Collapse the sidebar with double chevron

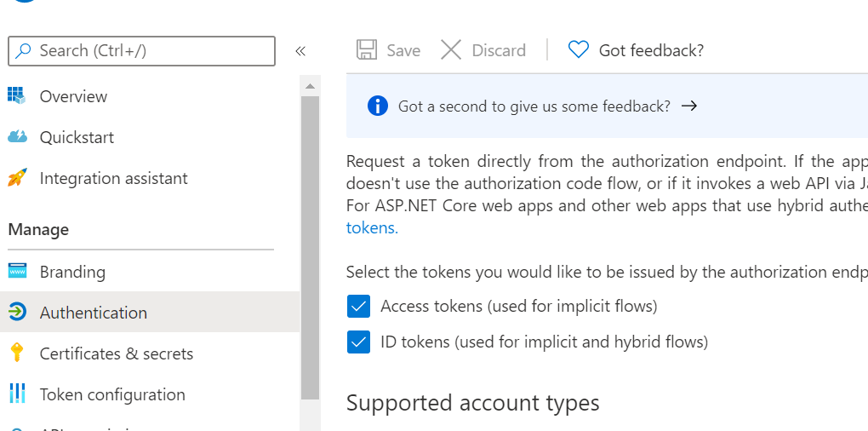[x=300, y=51]
